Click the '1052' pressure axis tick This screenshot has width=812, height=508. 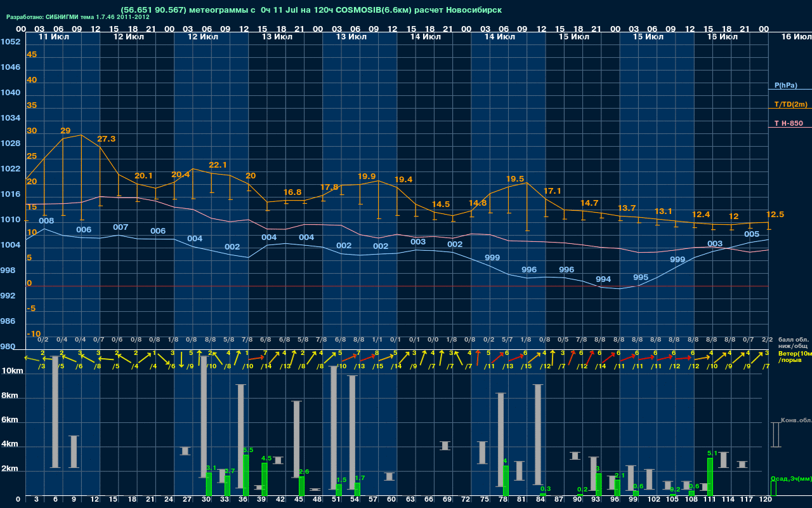pos(10,42)
